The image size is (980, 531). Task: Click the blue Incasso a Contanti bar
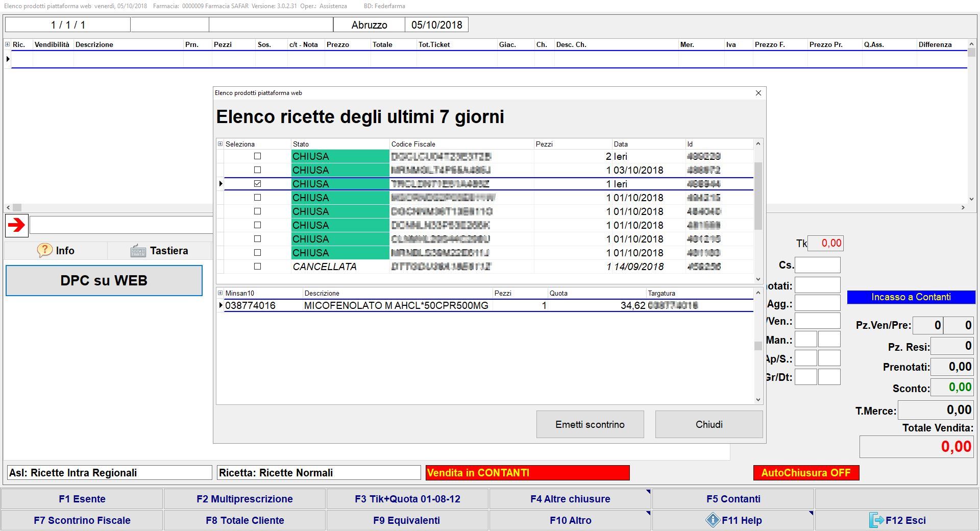point(911,297)
